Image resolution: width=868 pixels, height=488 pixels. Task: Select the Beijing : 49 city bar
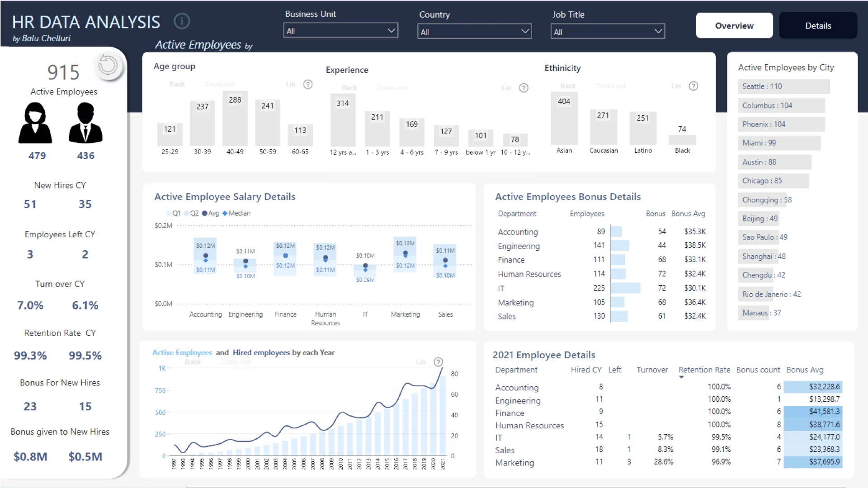point(759,219)
